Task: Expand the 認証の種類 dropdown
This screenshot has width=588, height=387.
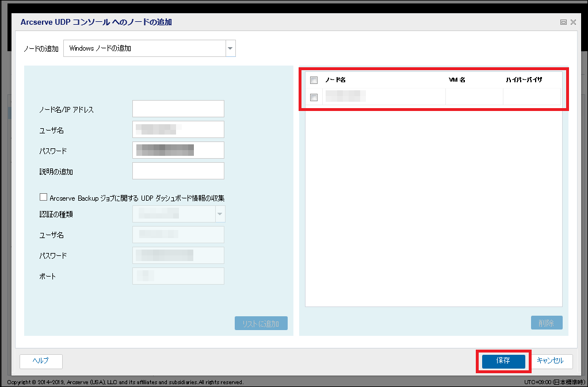Action: (x=220, y=214)
